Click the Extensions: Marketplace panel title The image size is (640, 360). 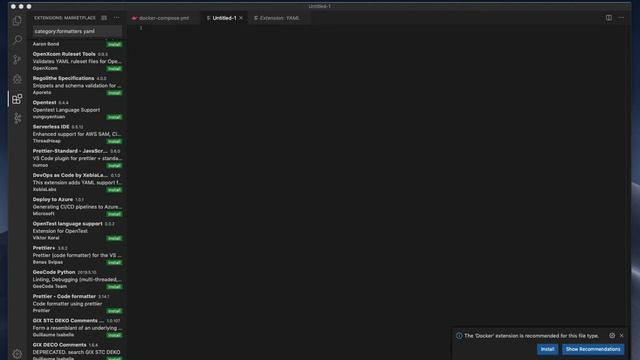pos(64,18)
